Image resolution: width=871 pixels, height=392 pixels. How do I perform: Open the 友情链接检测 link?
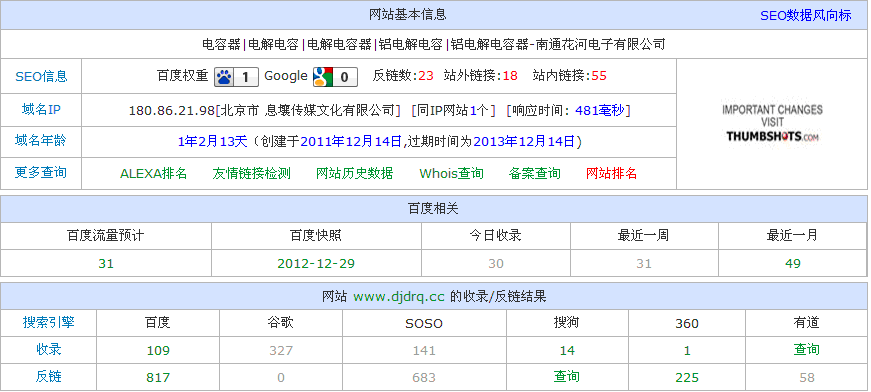click(x=252, y=174)
